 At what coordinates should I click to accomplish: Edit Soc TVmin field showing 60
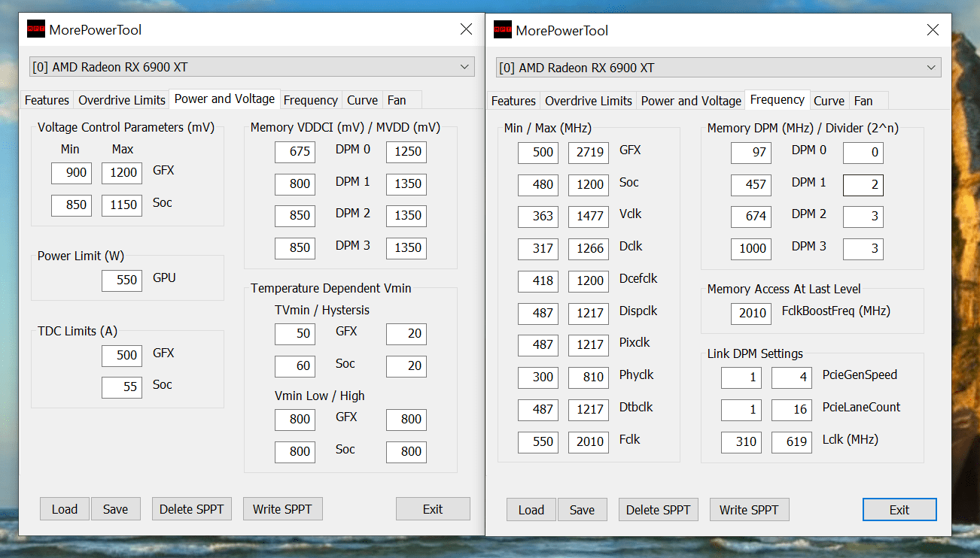coord(295,366)
